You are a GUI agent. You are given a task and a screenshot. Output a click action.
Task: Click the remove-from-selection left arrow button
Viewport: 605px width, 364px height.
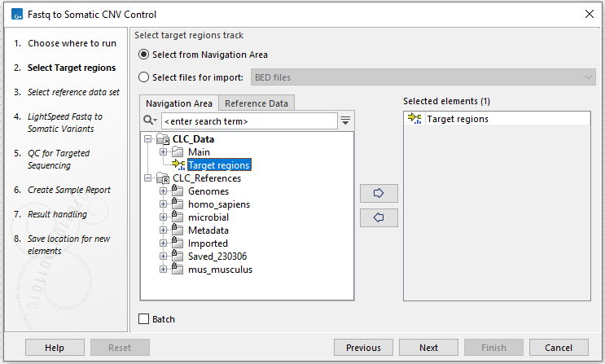coord(379,217)
